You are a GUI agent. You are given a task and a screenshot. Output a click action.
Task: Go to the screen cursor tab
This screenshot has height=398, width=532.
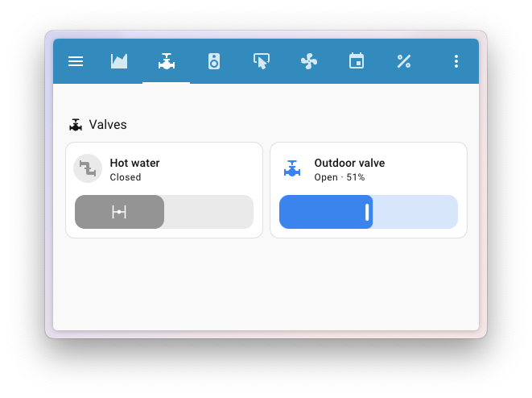pos(262,61)
